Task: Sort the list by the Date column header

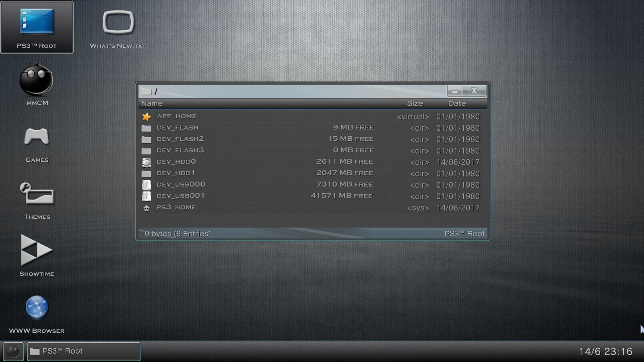Action: (457, 103)
